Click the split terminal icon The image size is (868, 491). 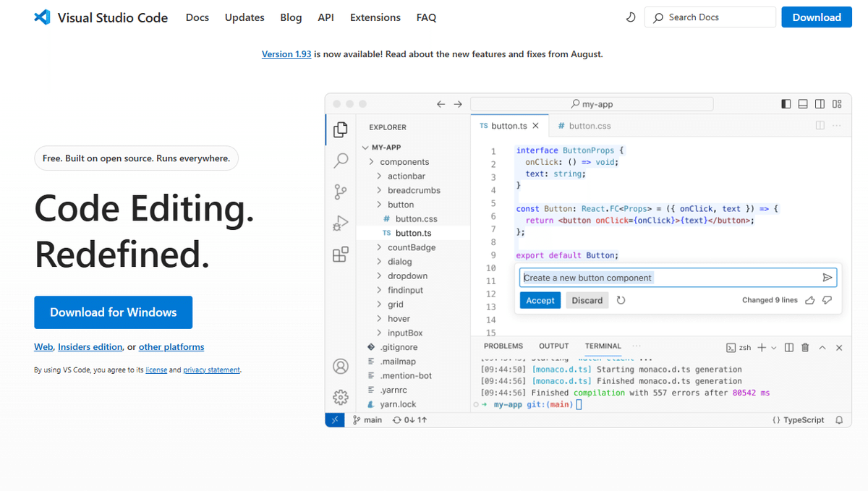click(789, 348)
